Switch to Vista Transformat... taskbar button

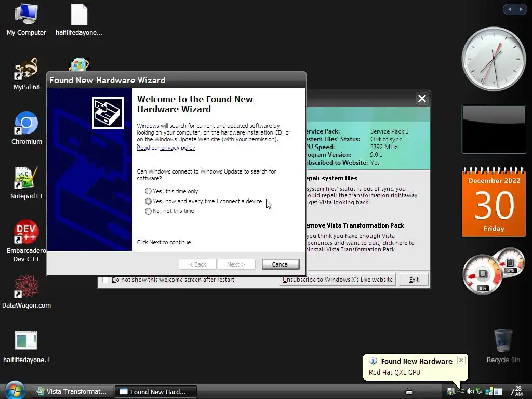pos(72,392)
